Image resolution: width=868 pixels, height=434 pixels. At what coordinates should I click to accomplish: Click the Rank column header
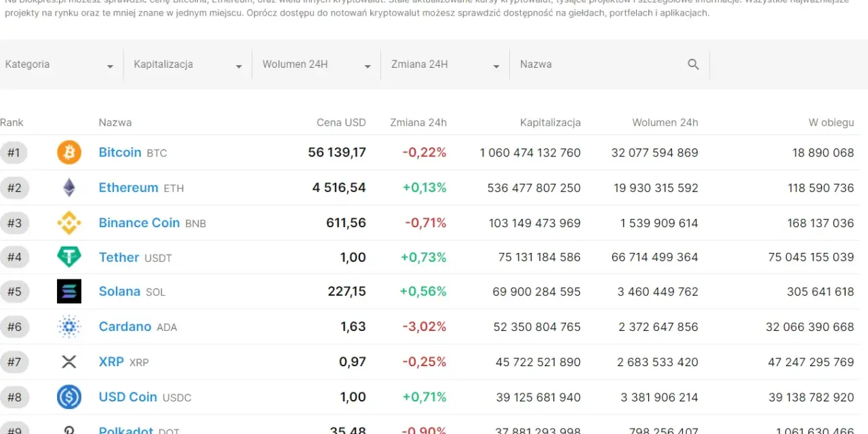pyautogui.click(x=12, y=123)
